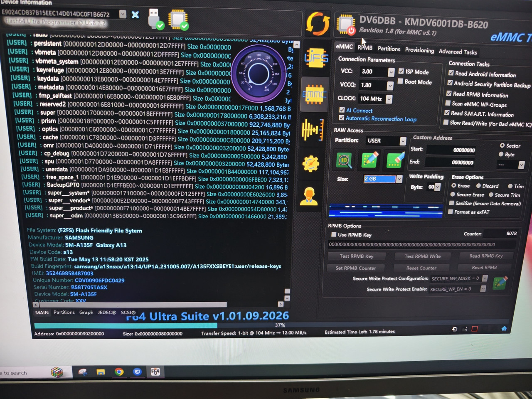
Task: Toggle Read Android Information checkbox
Action: 451,73
